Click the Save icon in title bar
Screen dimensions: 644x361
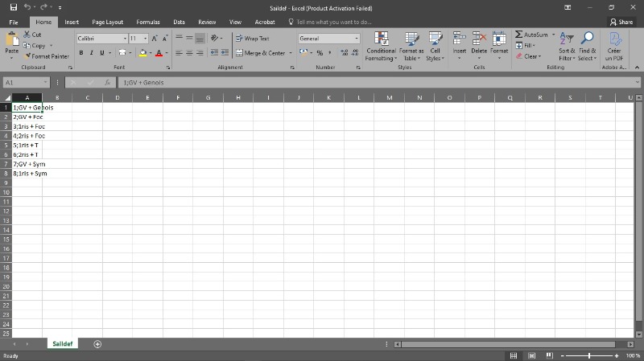[14, 7]
